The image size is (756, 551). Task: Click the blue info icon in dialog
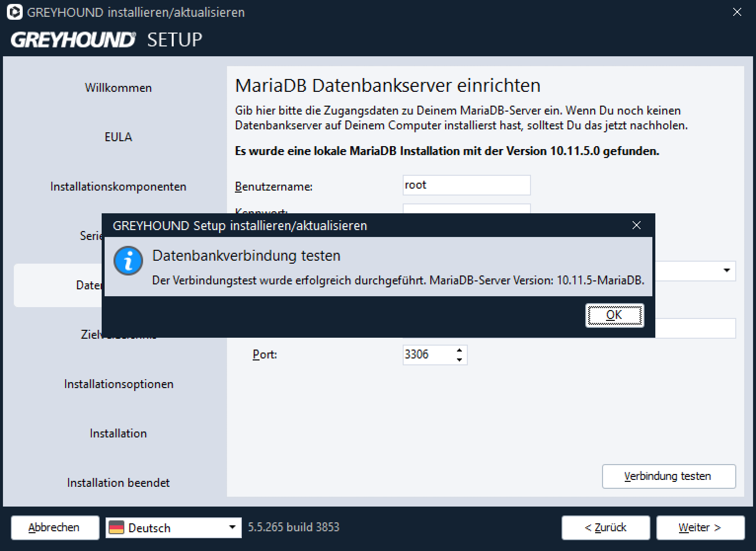coord(128,261)
